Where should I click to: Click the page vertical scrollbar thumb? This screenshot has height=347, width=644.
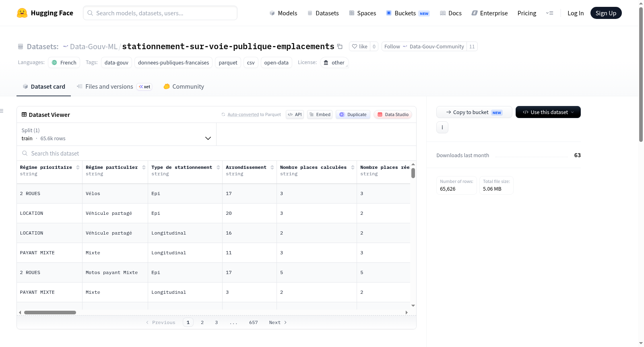tap(641, 75)
